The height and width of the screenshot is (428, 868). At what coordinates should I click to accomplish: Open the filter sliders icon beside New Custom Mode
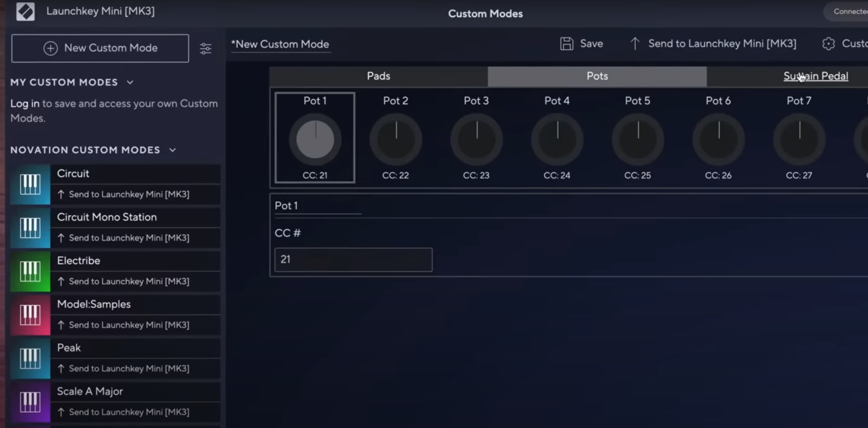click(205, 49)
